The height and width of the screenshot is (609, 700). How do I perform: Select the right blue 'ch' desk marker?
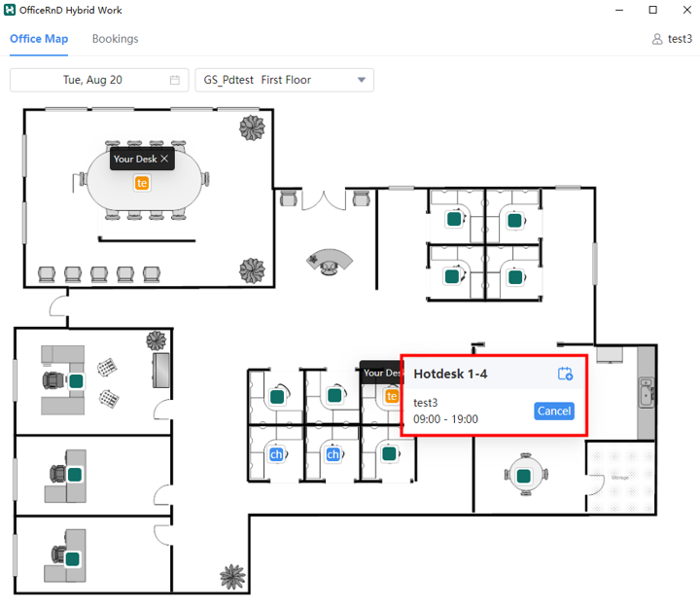(333, 454)
